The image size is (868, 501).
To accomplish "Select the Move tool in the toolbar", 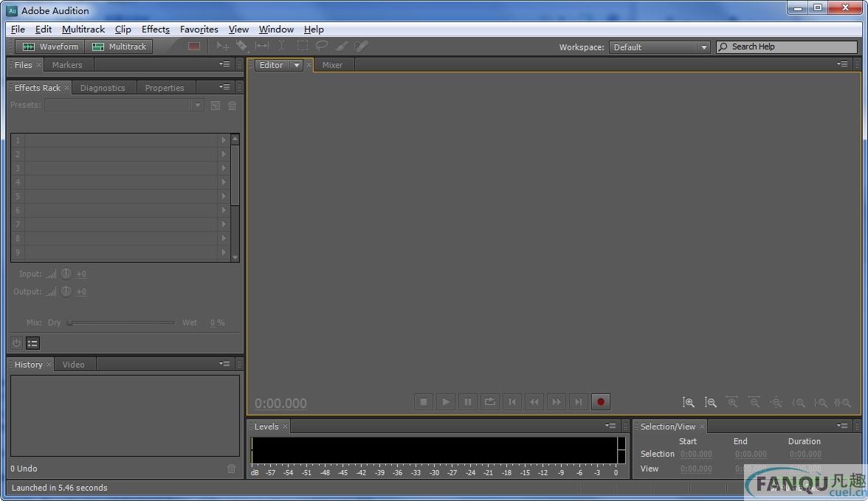I will [x=223, y=46].
